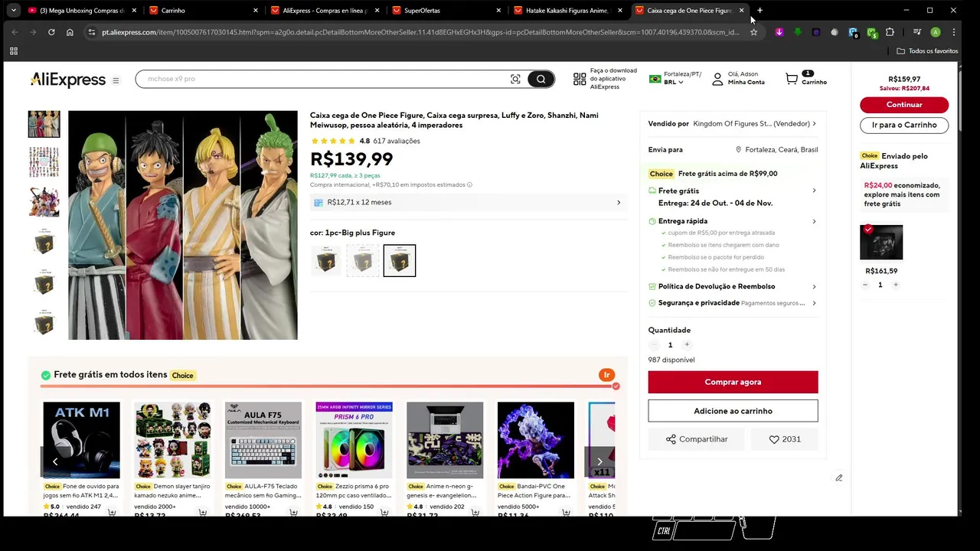Click the red Continuar button
Screen dimensions: 980x551
click(x=904, y=105)
